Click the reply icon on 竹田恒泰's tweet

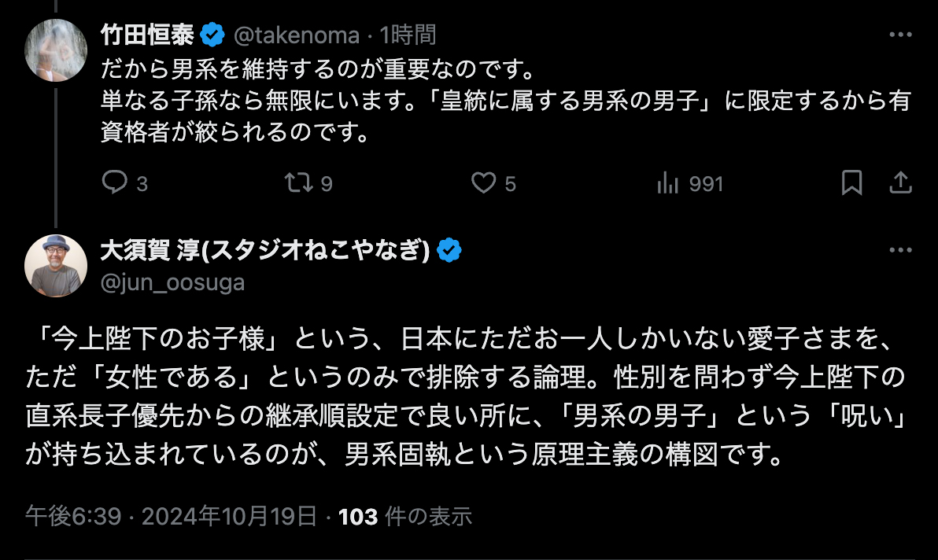pos(115,183)
